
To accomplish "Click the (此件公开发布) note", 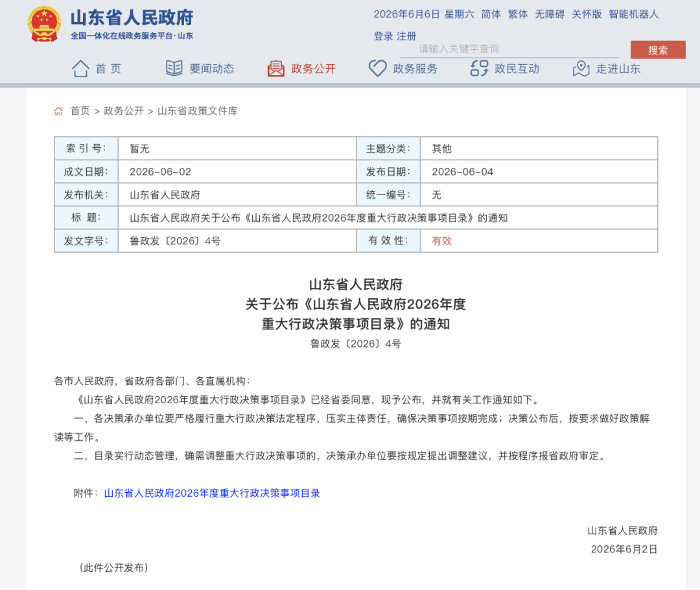I will [114, 568].
